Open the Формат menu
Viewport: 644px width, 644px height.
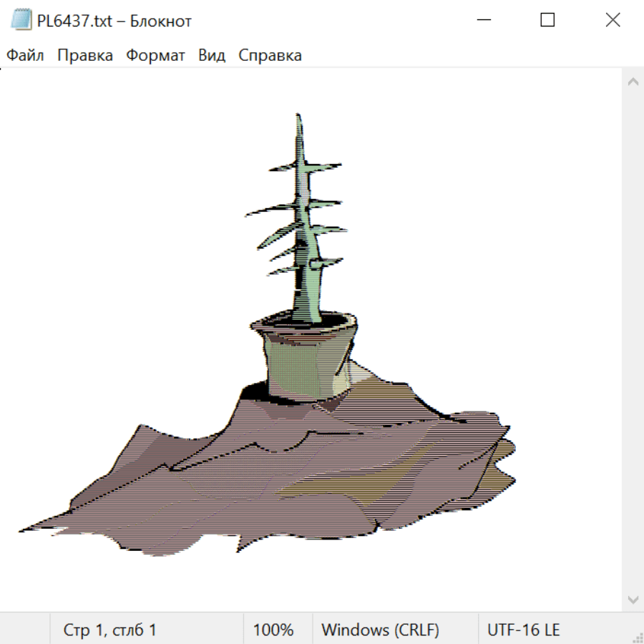pyautogui.click(x=155, y=56)
